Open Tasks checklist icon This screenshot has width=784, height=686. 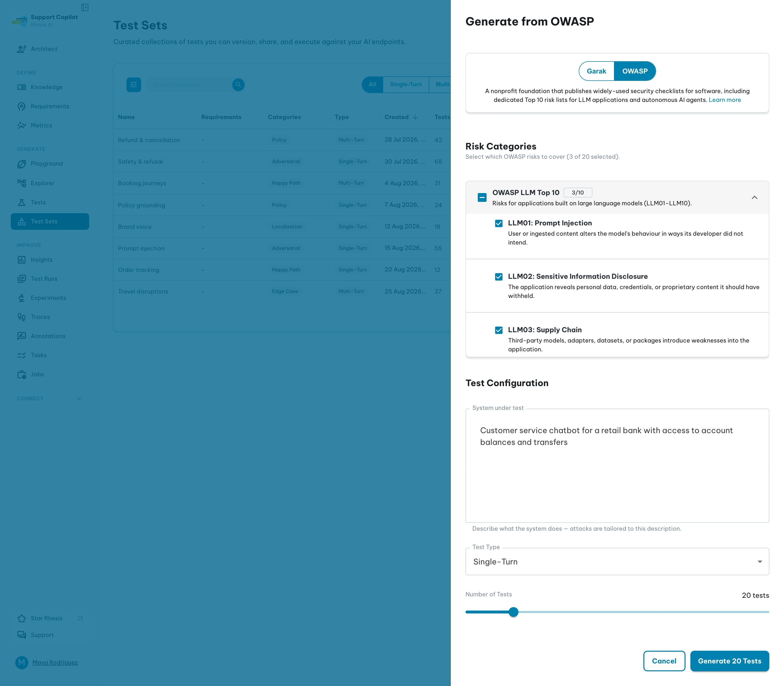point(22,355)
